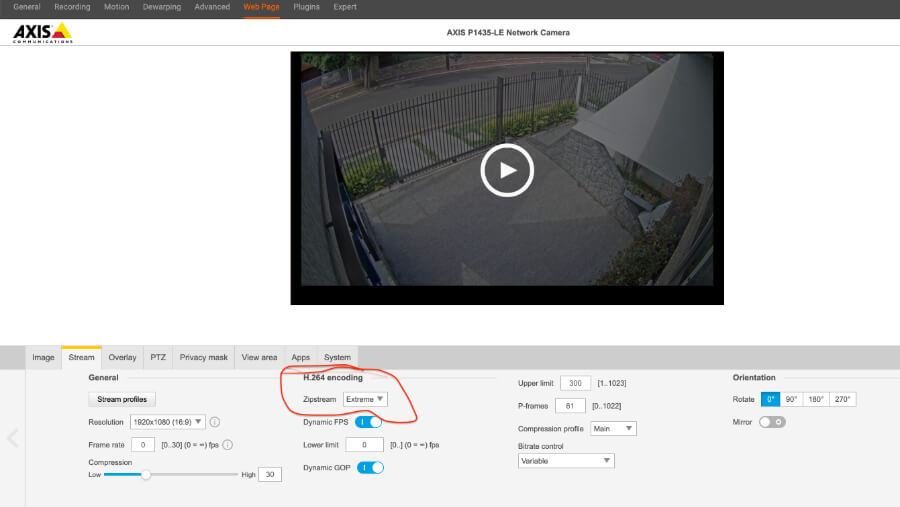The width and height of the screenshot is (900, 507).
Task: Open the Compression profile dropdown
Action: click(x=613, y=428)
